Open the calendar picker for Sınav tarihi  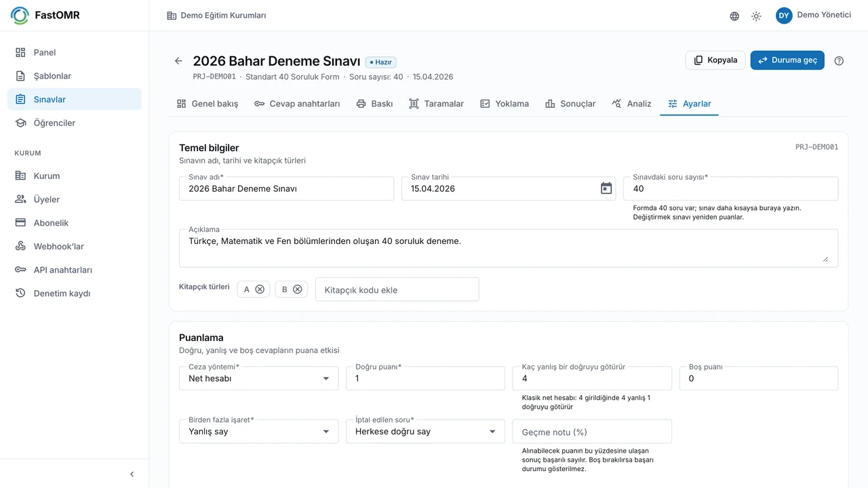[x=606, y=188]
